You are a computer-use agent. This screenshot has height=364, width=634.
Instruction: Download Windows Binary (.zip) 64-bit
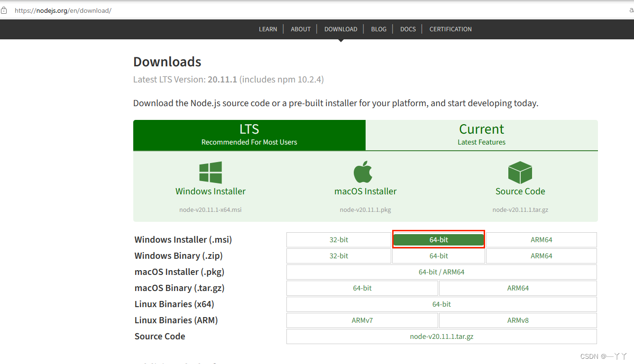[x=439, y=256]
